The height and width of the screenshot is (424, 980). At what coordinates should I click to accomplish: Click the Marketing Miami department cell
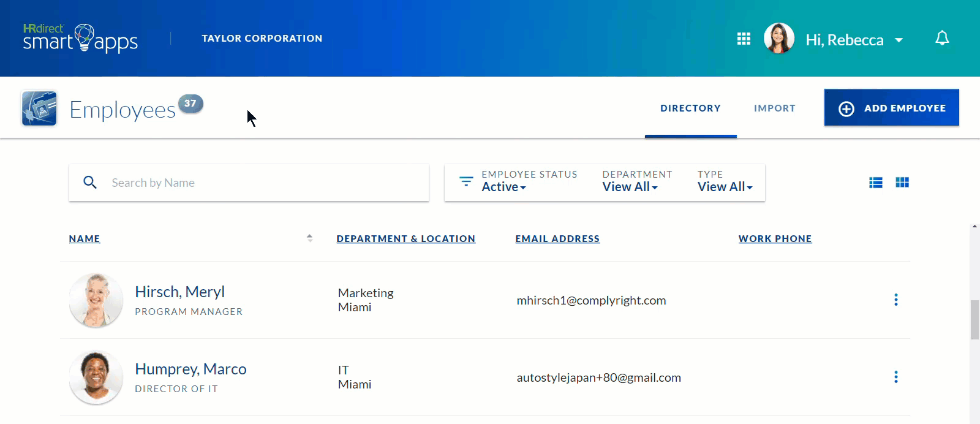[x=366, y=300]
